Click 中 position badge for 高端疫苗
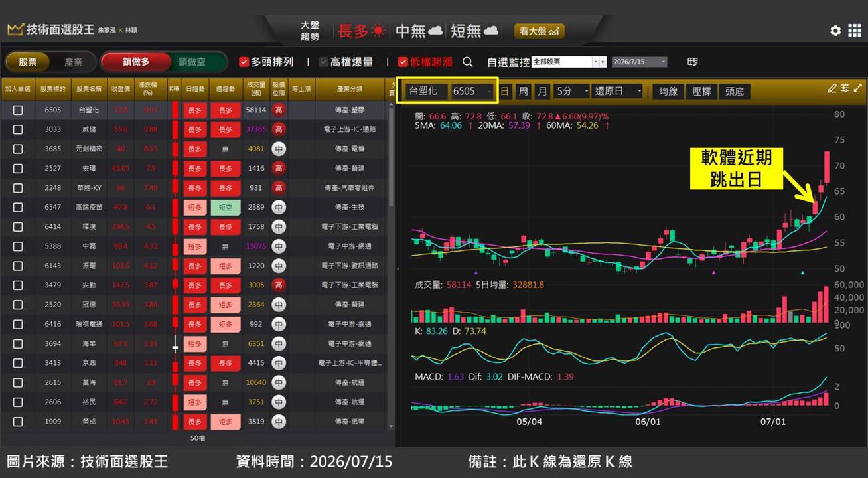The width and height of the screenshot is (868, 478). [x=279, y=207]
